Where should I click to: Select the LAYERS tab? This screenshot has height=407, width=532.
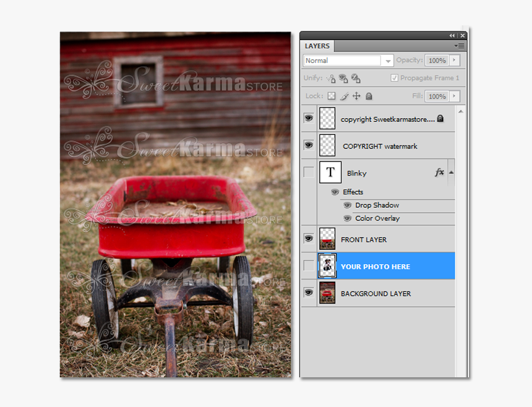317,46
